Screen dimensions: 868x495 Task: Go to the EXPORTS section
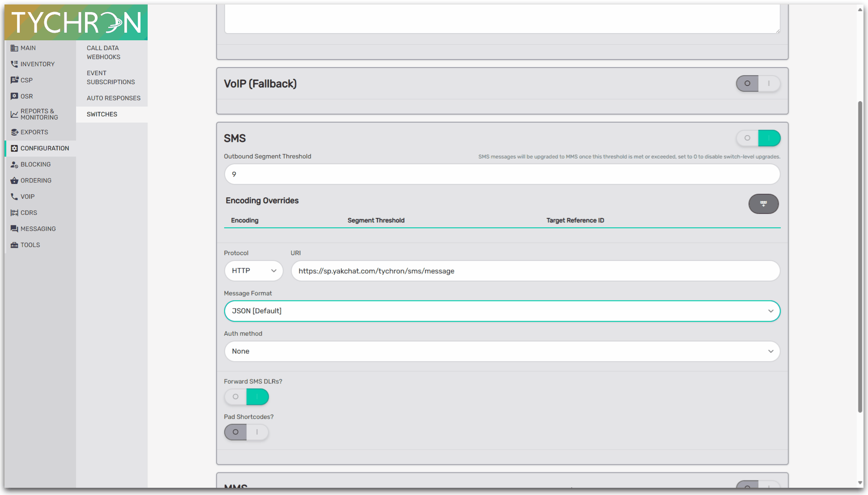tap(40, 132)
